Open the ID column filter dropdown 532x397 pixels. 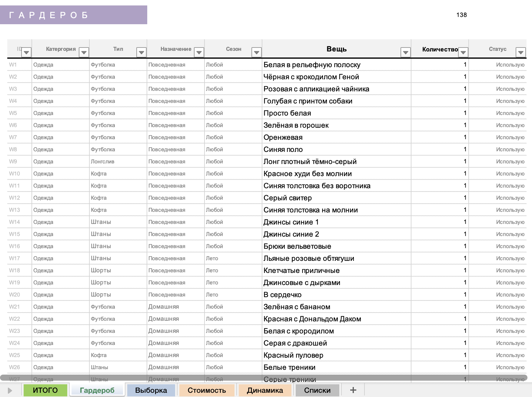click(x=26, y=52)
